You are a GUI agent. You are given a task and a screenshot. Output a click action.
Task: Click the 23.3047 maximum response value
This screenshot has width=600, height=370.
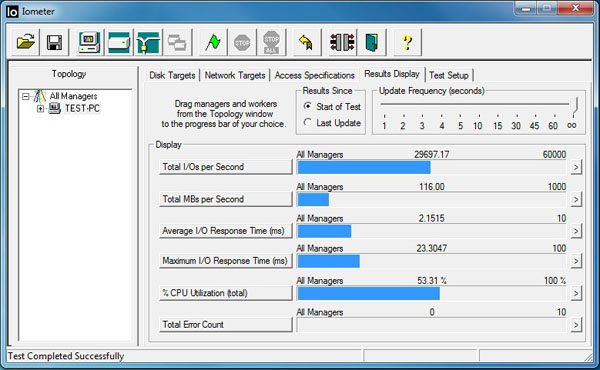coord(432,248)
